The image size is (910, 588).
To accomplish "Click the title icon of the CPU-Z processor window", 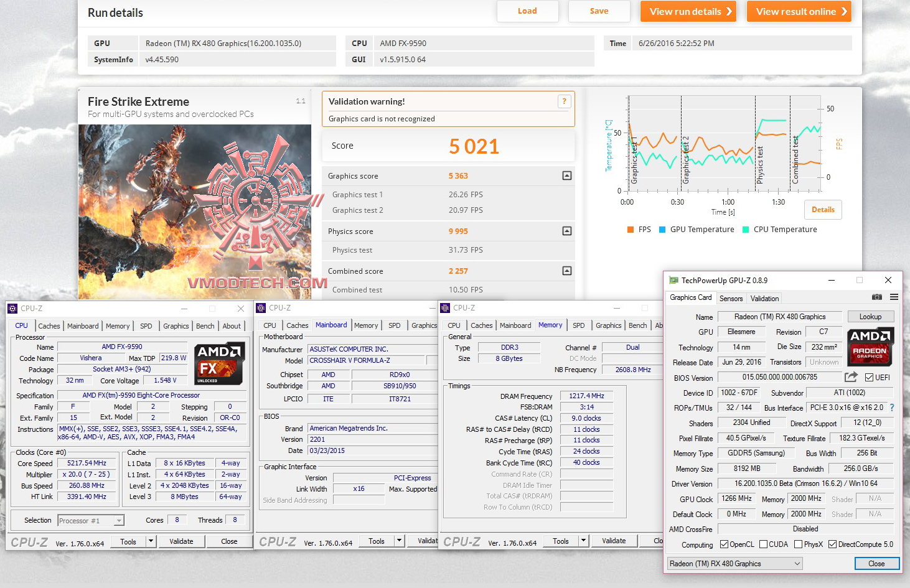I will [12, 309].
